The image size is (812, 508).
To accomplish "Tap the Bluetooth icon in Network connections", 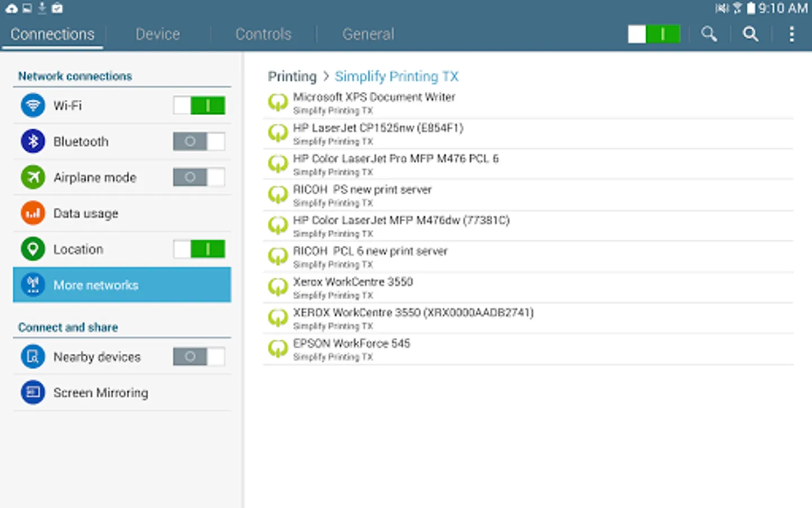I will (33, 141).
